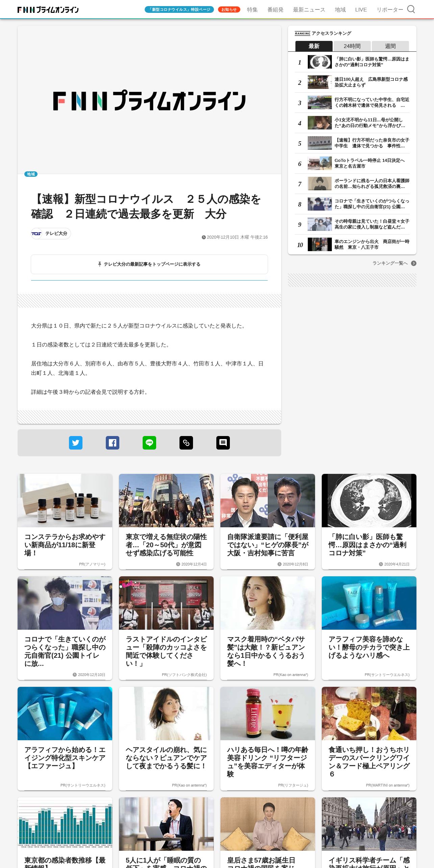Open ranking 6 GoToトラベル一時停止 article

(x=352, y=163)
